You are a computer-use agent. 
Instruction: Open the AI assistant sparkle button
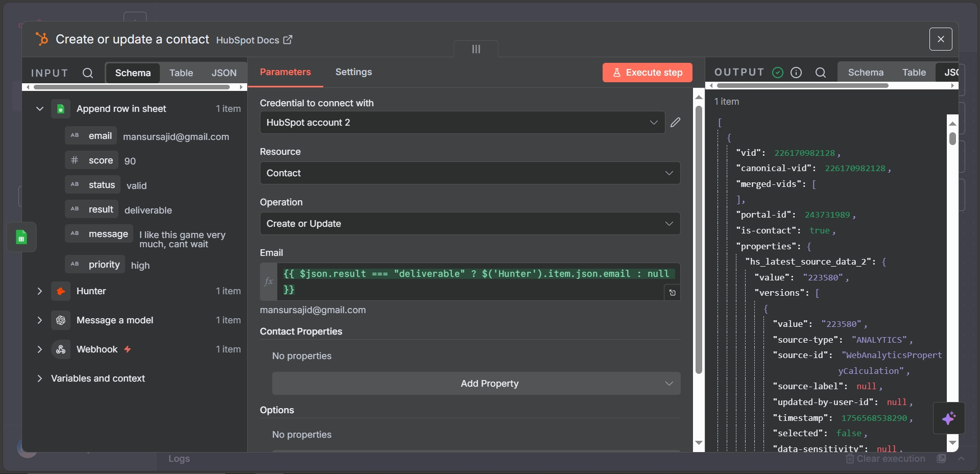pos(949,418)
